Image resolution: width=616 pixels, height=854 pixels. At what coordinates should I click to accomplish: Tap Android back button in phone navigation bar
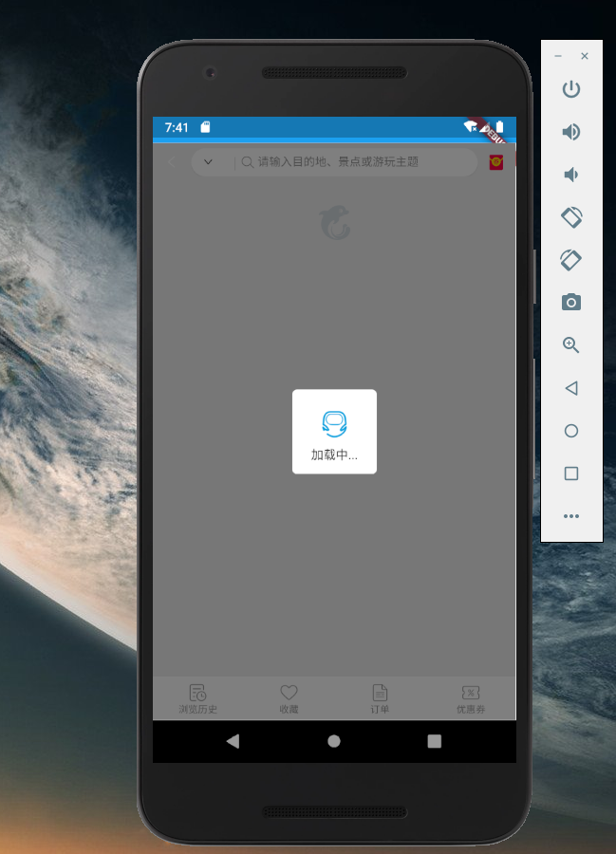tap(233, 741)
